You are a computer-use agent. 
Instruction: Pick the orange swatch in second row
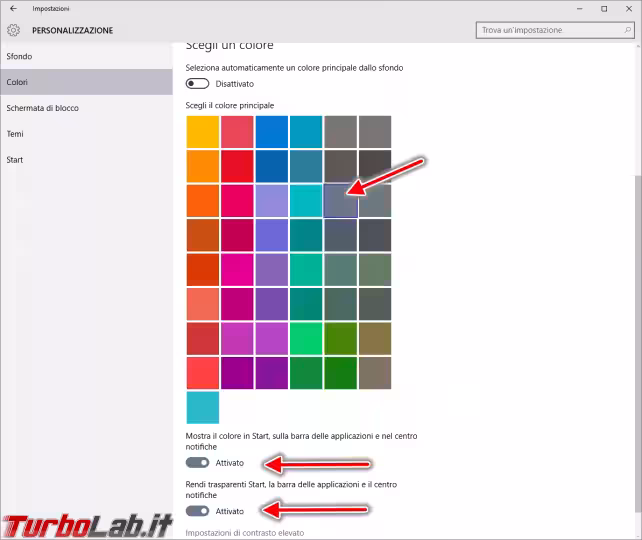tap(203, 166)
